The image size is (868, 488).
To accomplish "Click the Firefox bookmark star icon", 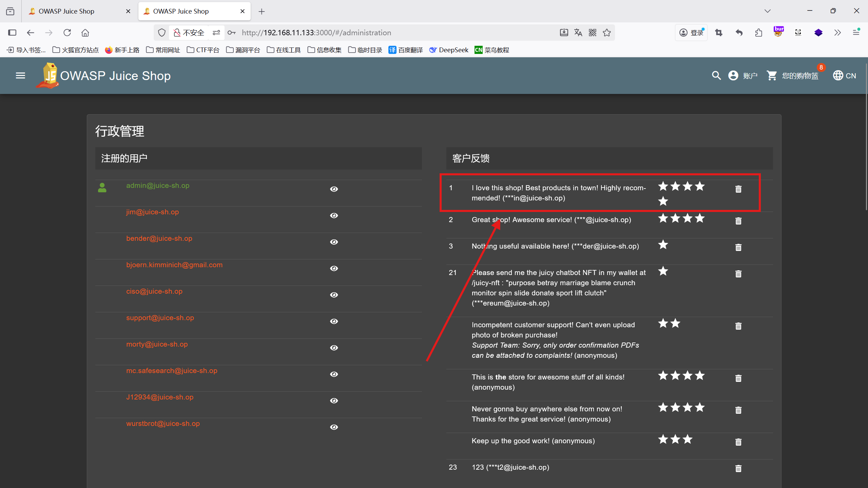I will tap(607, 33).
